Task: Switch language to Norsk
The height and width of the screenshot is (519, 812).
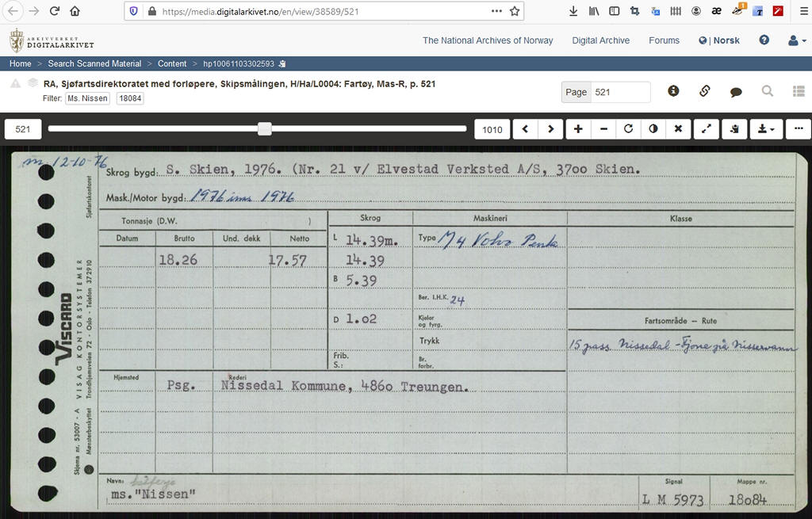Action: 725,40
